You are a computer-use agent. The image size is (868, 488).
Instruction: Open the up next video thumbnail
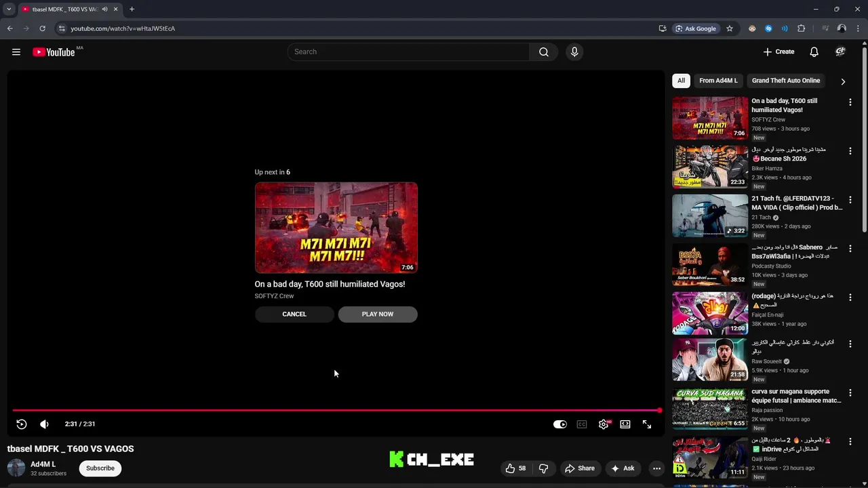pos(336,228)
